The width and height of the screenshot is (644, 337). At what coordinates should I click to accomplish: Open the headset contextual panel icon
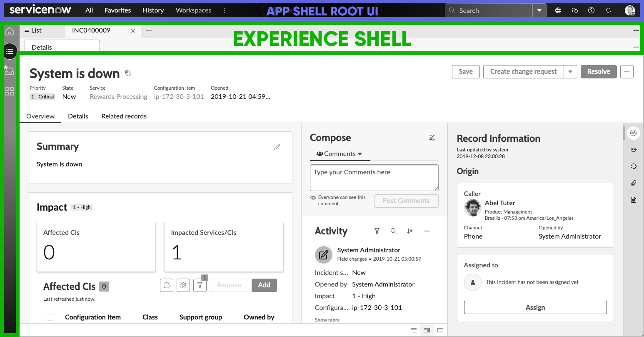(633, 166)
